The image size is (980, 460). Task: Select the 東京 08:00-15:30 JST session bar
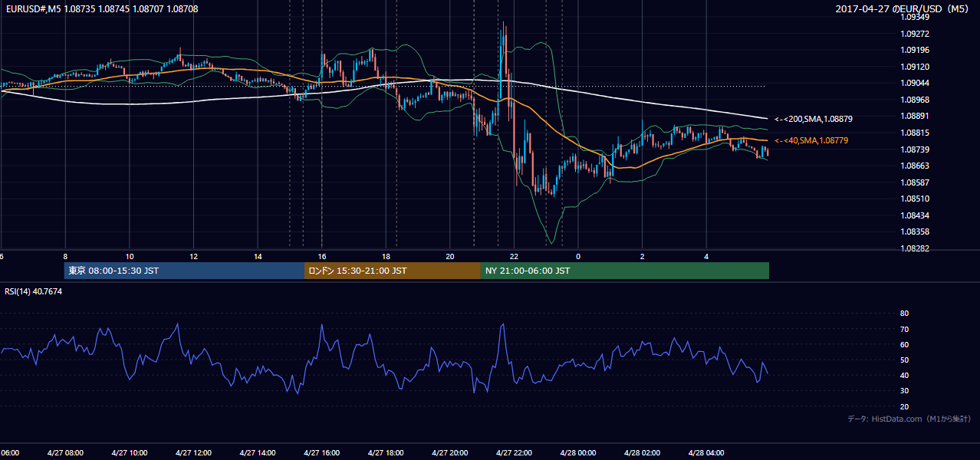184,271
